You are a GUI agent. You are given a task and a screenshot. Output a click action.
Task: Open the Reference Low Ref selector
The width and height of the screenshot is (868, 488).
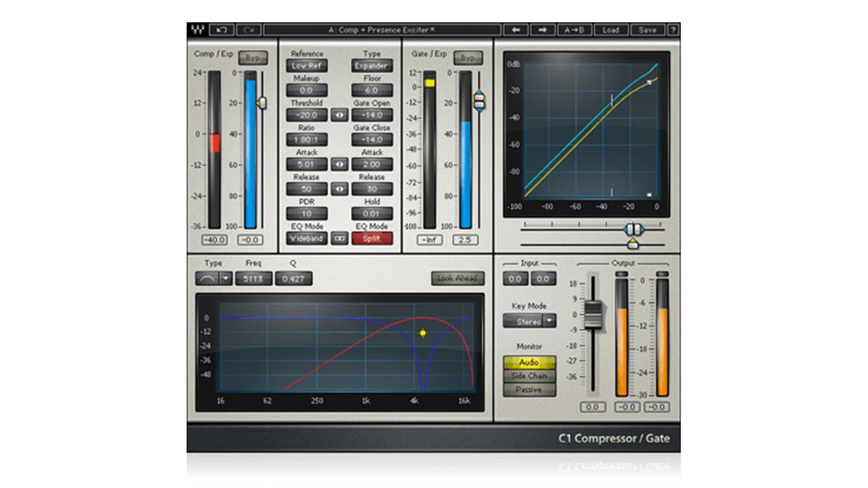pos(307,65)
